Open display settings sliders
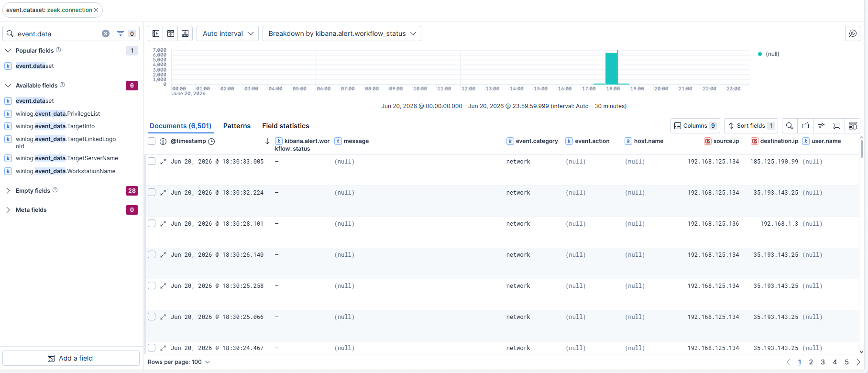868x373 pixels. (821, 126)
